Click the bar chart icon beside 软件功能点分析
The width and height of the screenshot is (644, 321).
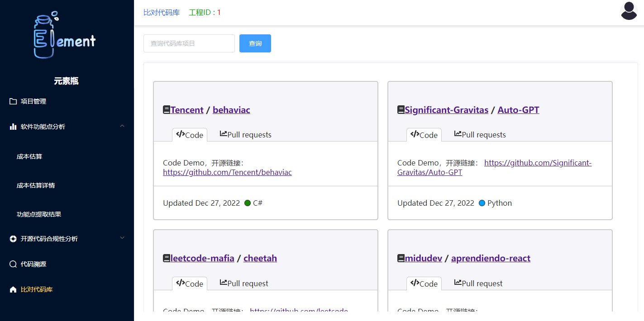pos(13,127)
